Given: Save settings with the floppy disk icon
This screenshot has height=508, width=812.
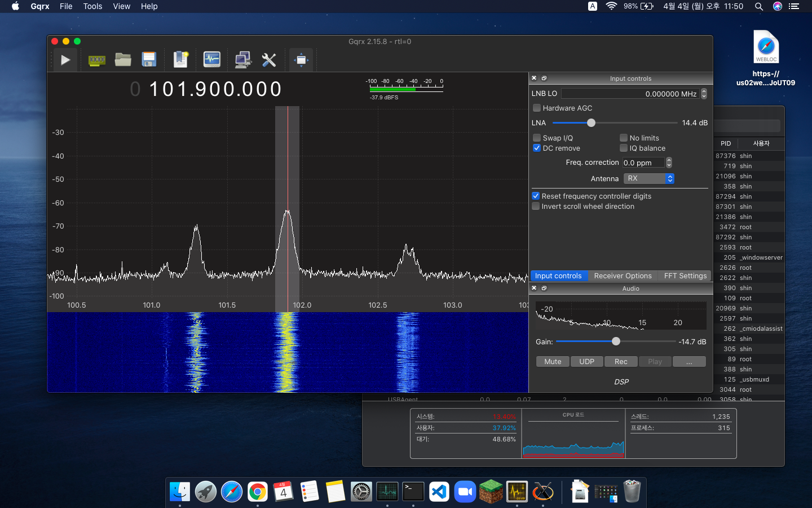Looking at the screenshot, I should (149, 60).
